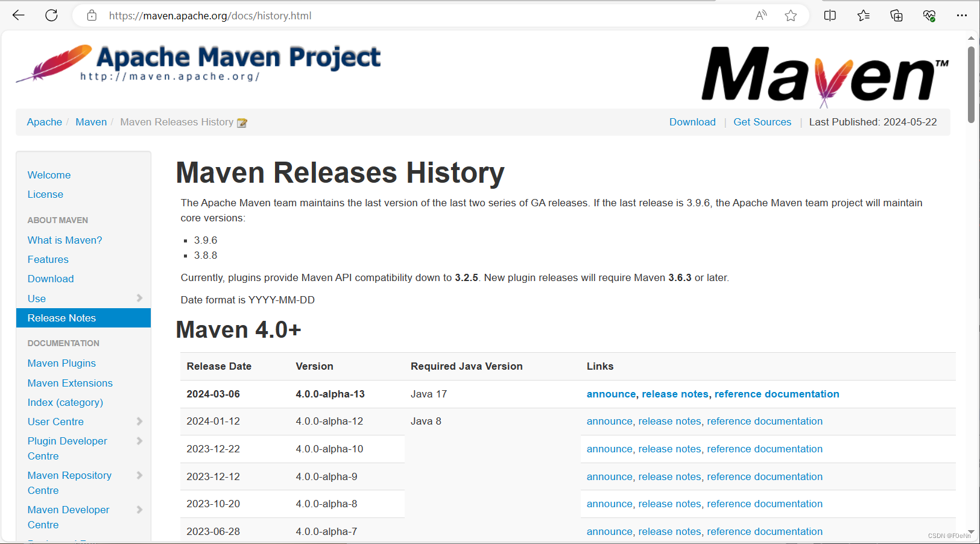Click the Apache Maven feather logo
The width and height of the screenshot is (980, 544).
pyautogui.click(x=51, y=62)
